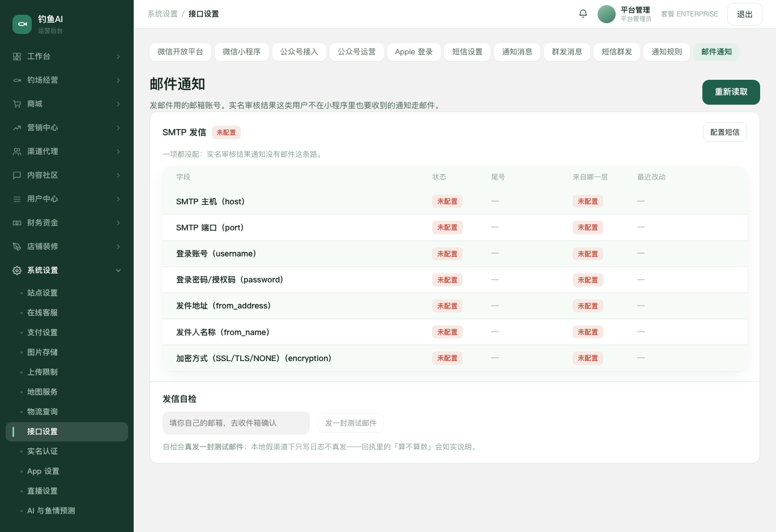Expand the 渠道代理 chevron
Image resolution: width=776 pixels, height=532 pixels.
(118, 152)
